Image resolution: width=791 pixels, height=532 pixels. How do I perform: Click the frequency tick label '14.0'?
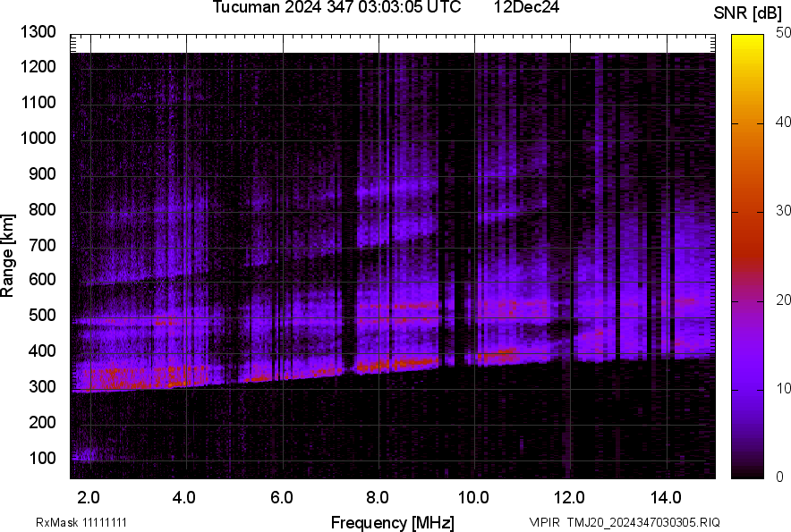666,498
